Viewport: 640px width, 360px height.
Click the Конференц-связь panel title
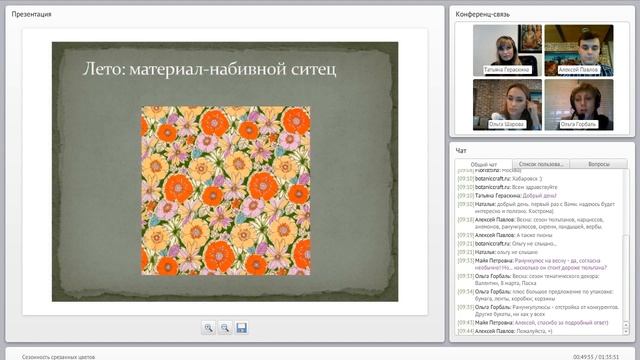coord(482,14)
